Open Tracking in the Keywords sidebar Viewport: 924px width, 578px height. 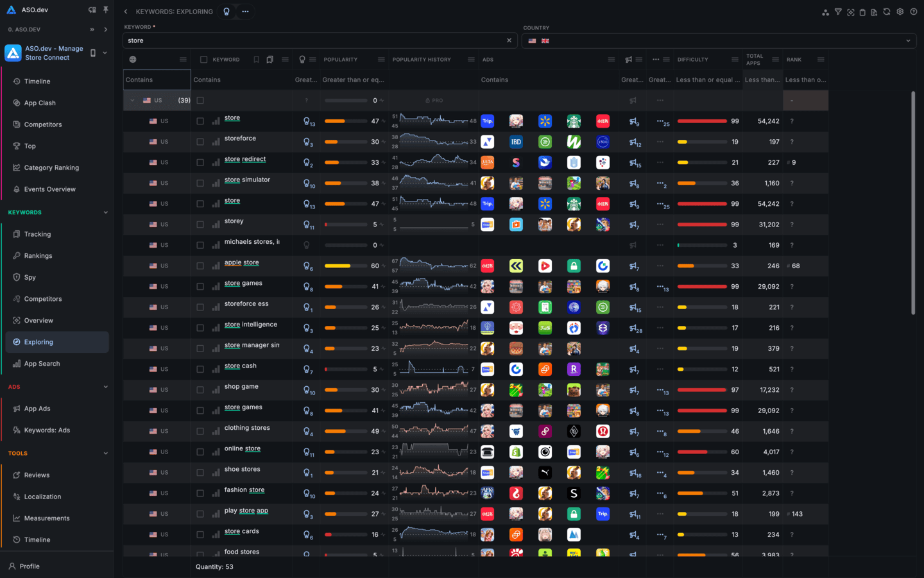coord(37,234)
